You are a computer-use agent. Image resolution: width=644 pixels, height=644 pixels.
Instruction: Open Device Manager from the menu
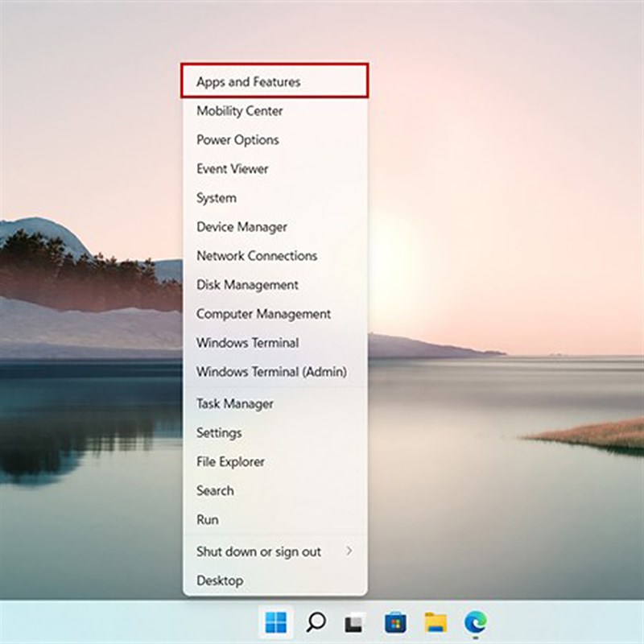242,227
